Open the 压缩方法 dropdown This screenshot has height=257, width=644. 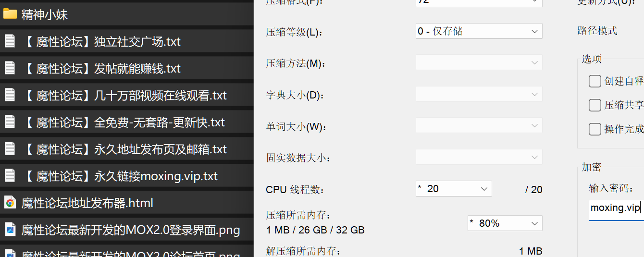tap(479, 62)
